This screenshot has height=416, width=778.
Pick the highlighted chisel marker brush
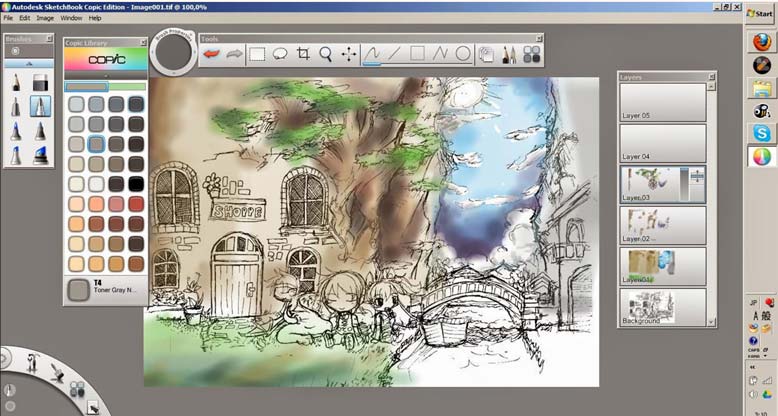coord(40,106)
